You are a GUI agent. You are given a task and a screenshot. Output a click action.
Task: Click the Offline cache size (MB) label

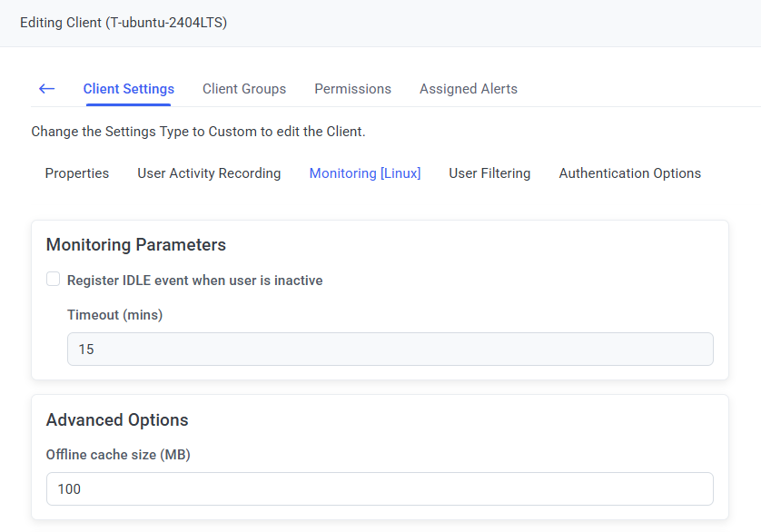click(x=118, y=455)
